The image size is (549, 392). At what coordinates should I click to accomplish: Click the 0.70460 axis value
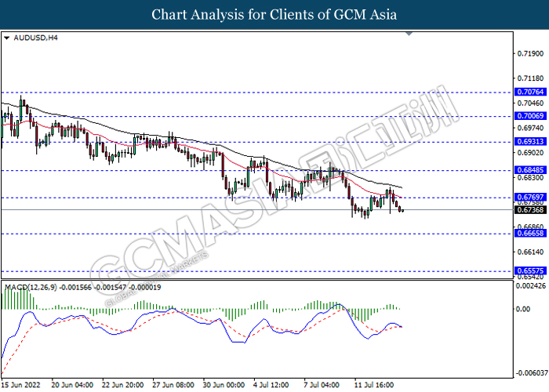(x=530, y=103)
